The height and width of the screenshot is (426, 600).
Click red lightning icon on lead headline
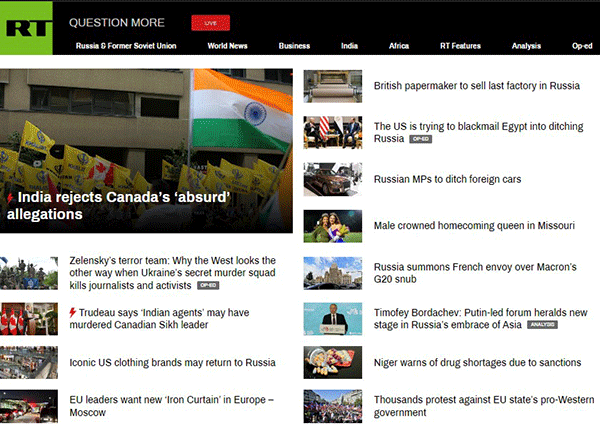point(10,198)
